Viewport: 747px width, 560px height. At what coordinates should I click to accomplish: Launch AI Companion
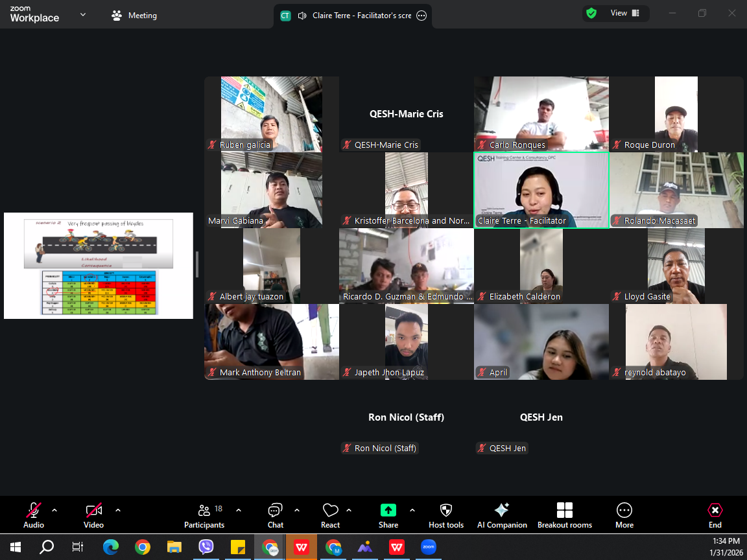point(502,515)
